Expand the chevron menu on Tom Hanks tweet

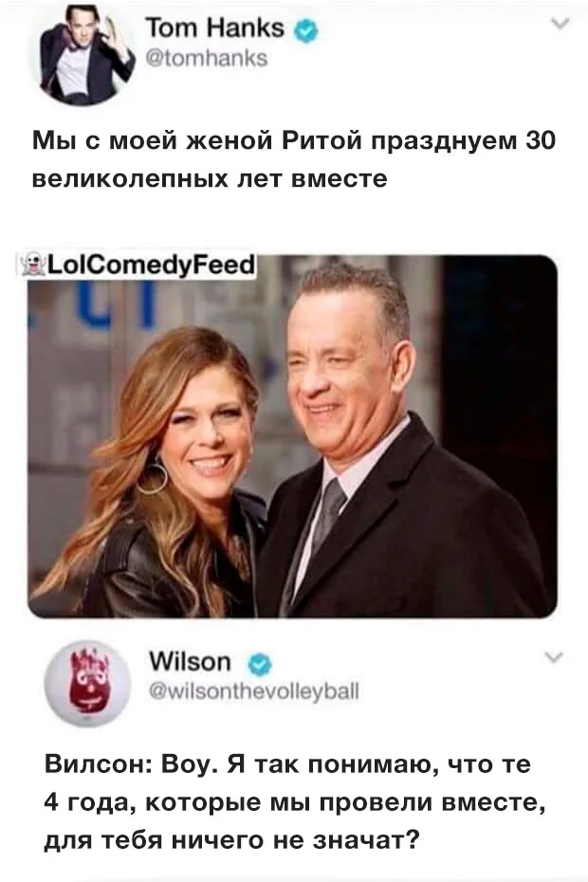pyautogui.click(x=560, y=23)
